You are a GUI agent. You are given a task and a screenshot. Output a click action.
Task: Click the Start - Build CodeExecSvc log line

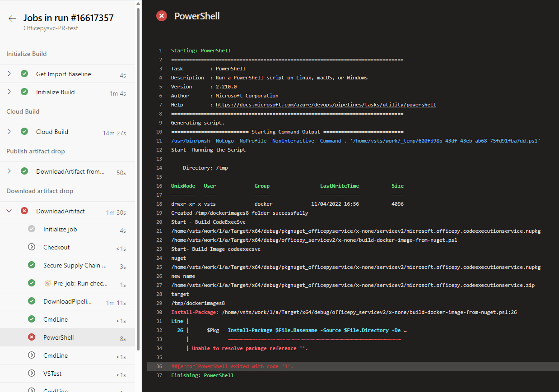208,222
